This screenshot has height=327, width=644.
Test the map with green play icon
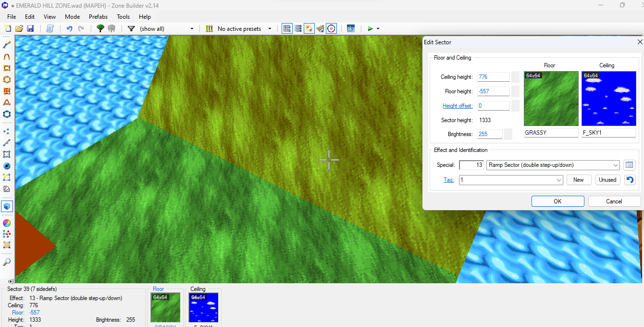370,29
